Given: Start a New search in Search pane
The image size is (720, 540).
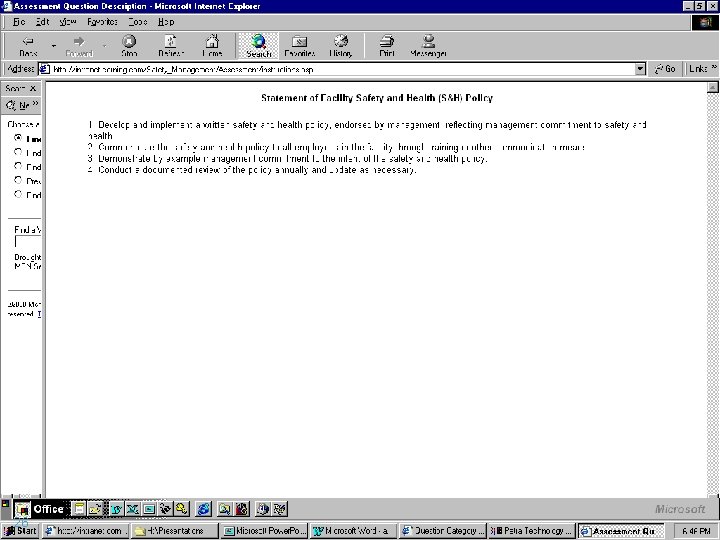Looking at the screenshot, I should (18, 106).
